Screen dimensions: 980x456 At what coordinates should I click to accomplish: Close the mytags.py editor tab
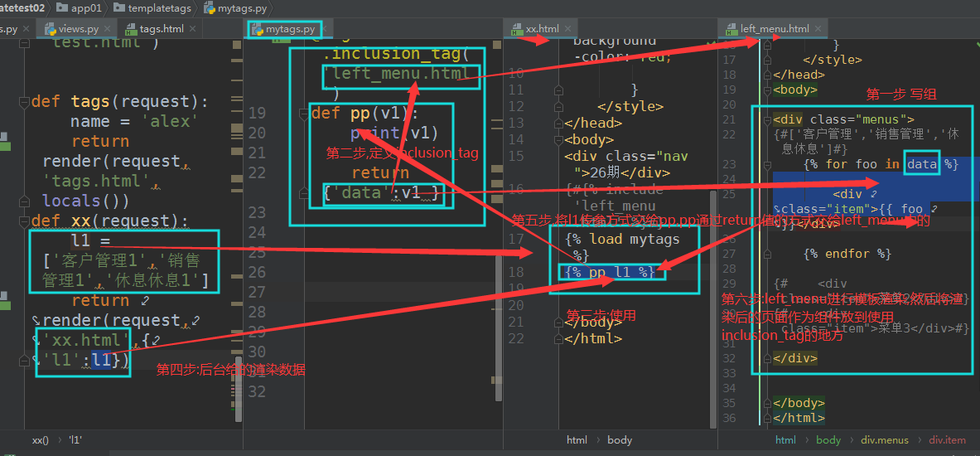(326, 29)
